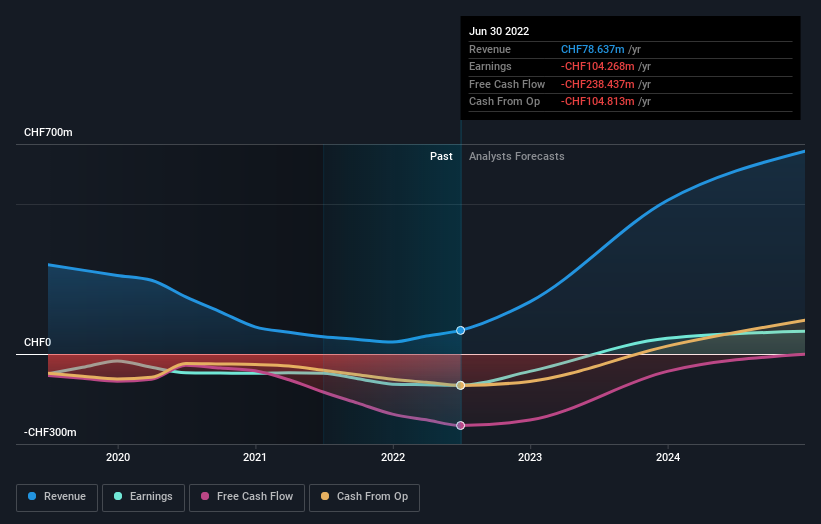The height and width of the screenshot is (524, 821).
Task: Click the -CHF300m y-axis label
Action: tap(50, 432)
